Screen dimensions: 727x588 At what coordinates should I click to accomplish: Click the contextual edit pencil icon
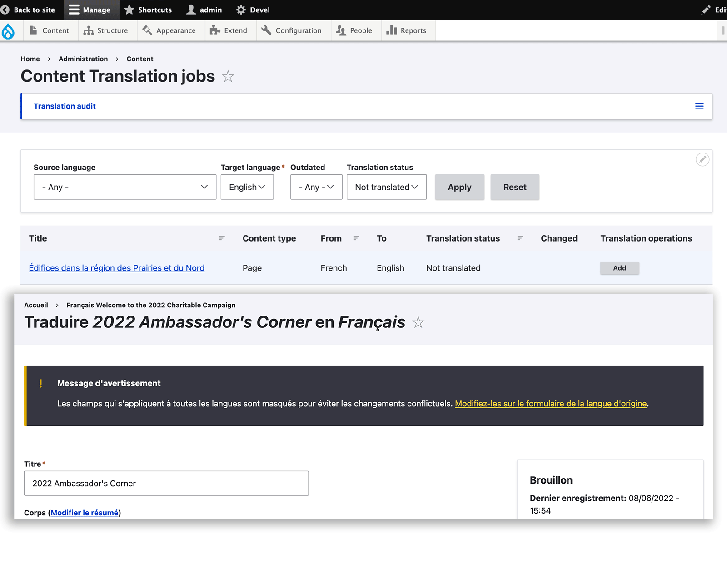pyautogui.click(x=702, y=159)
